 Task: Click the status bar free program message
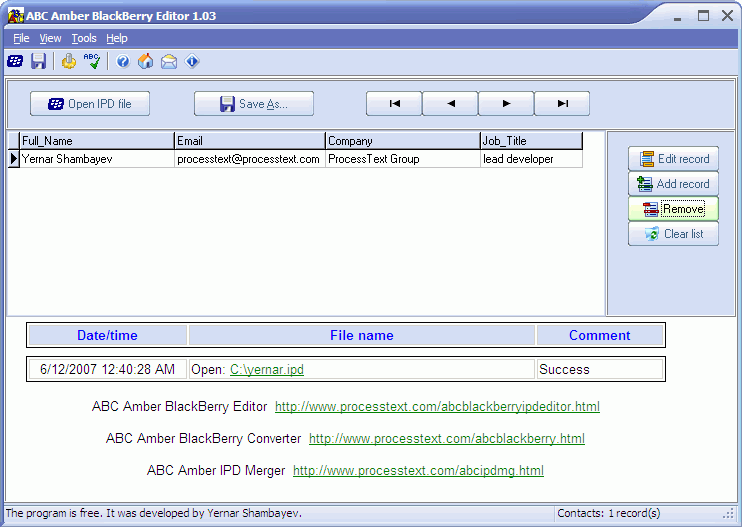[154, 513]
